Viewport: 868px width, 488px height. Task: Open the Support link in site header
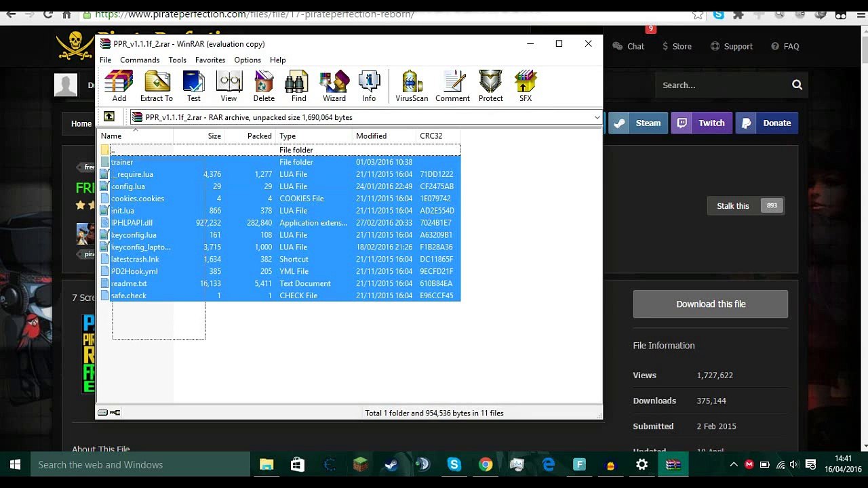(x=732, y=46)
